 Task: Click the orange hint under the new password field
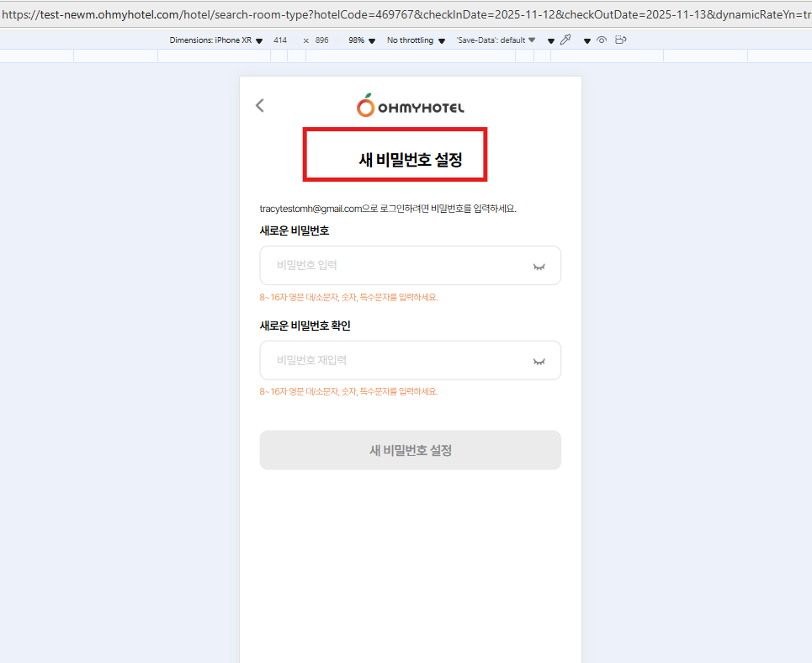pyautogui.click(x=348, y=297)
